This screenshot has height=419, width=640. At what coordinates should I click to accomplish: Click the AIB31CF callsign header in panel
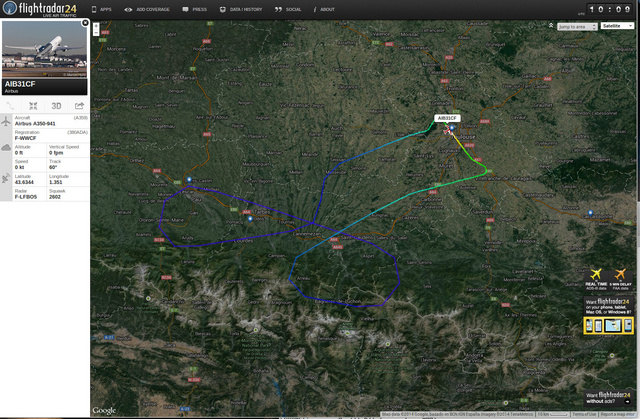coord(20,84)
